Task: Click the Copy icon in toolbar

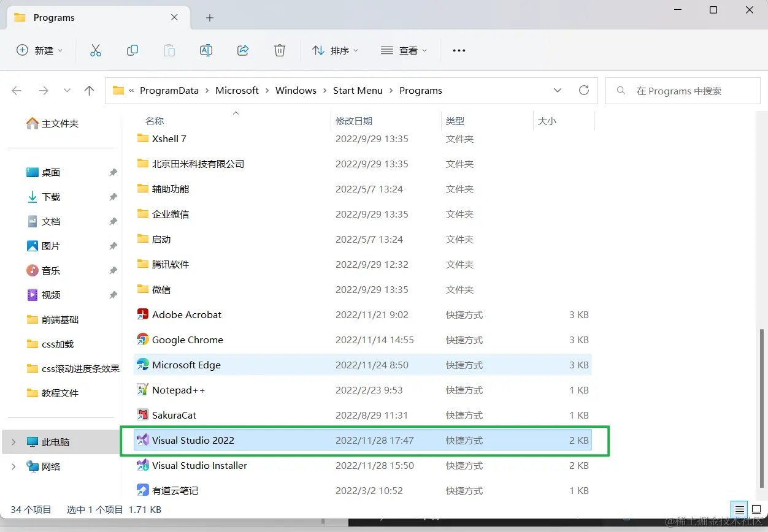Action: pos(132,50)
